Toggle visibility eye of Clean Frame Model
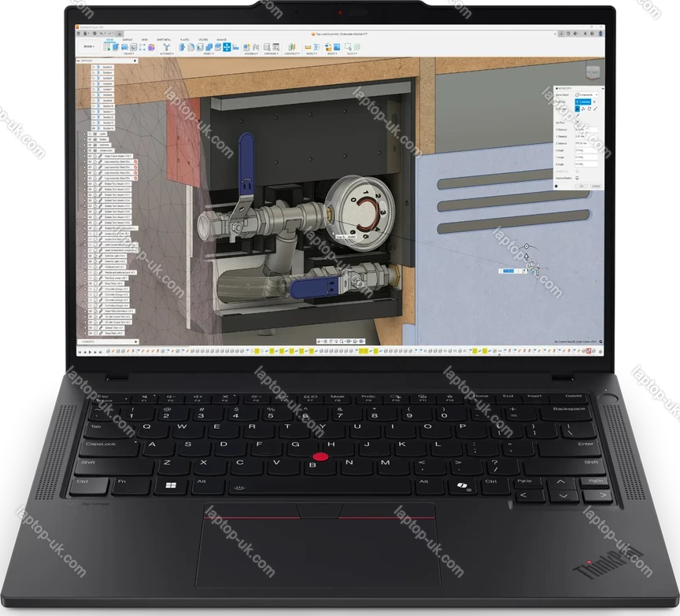The height and width of the screenshot is (616, 680). pyautogui.click(x=91, y=157)
